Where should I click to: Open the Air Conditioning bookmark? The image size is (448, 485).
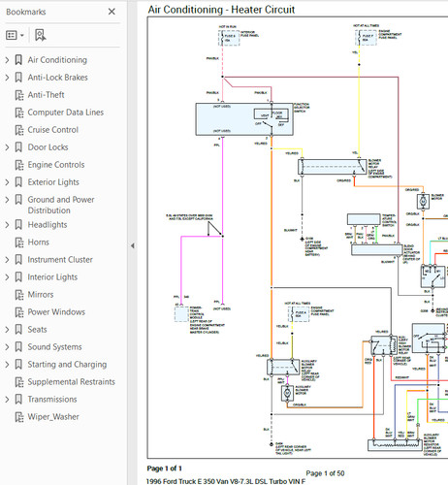(x=57, y=60)
